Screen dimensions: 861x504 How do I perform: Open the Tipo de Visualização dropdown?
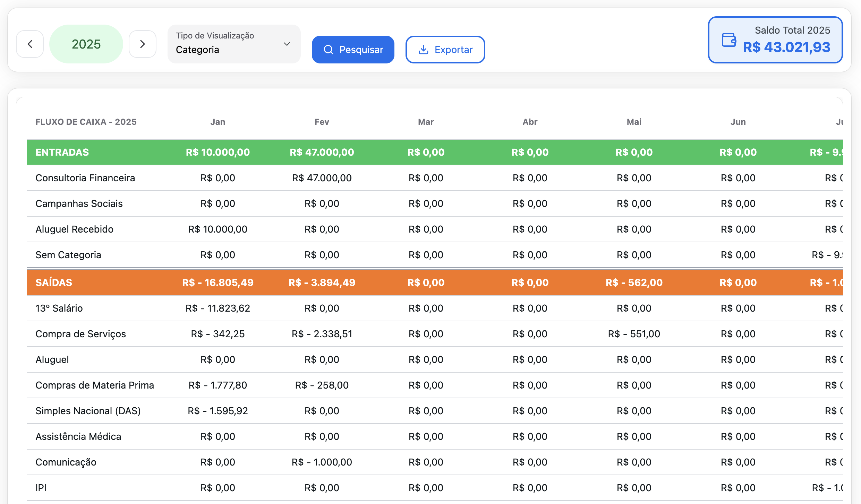point(233,44)
